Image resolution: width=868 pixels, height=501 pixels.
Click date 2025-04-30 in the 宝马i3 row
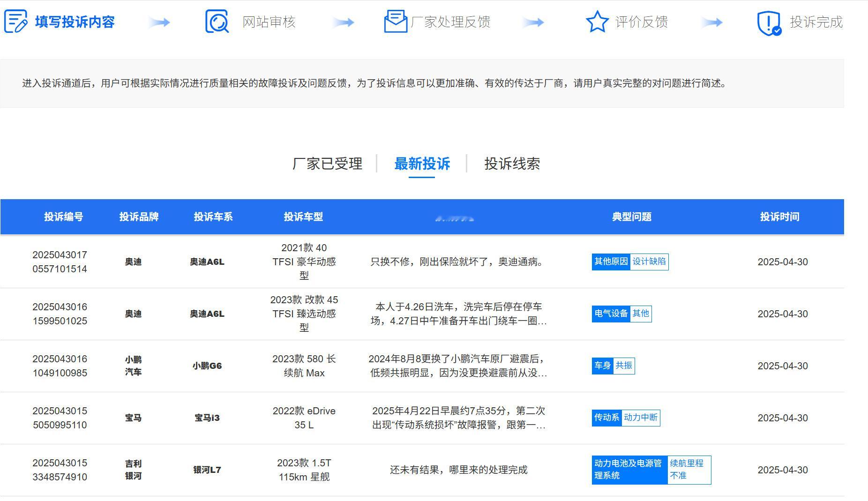click(x=783, y=418)
